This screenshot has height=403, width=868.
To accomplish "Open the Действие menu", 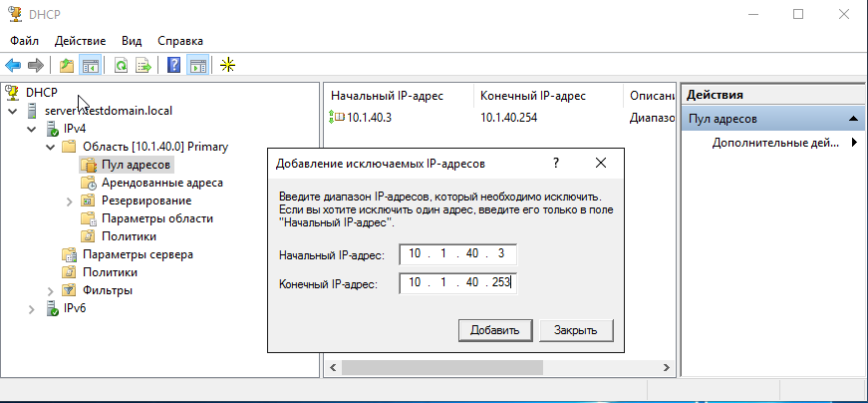I will click(x=81, y=41).
